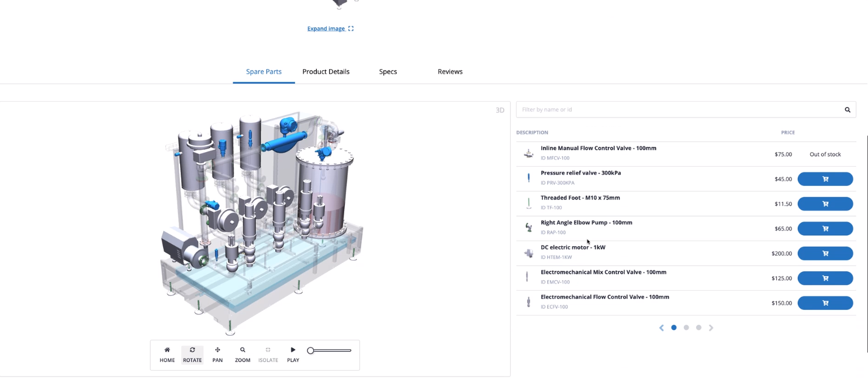Click the PRICE column header
This screenshot has width=868, height=386.
pyautogui.click(x=788, y=133)
